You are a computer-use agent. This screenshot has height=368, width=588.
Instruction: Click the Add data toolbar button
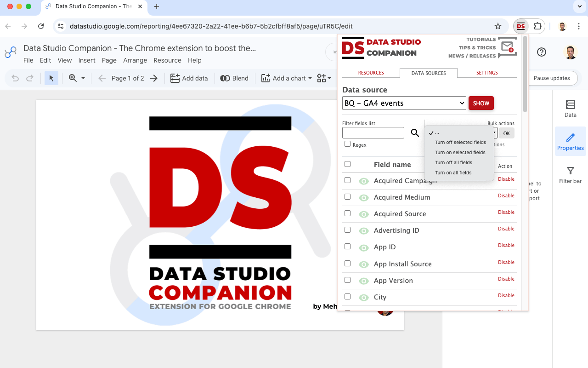(189, 78)
